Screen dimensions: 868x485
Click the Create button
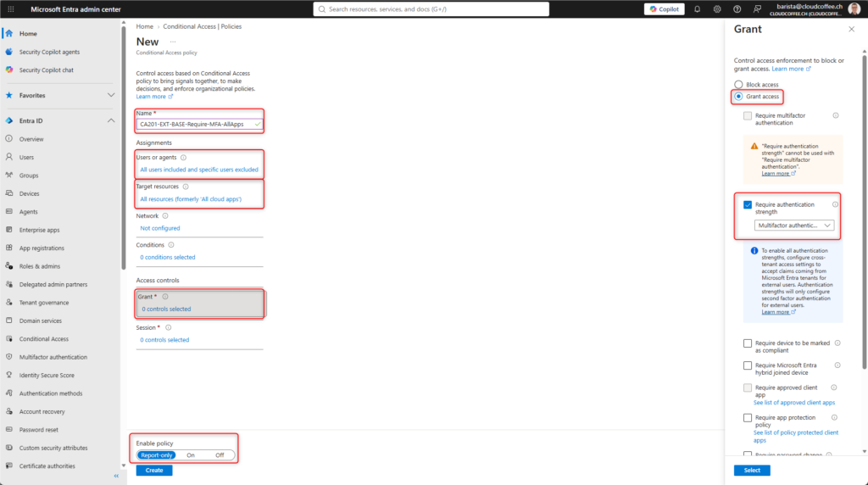coord(154,470)
